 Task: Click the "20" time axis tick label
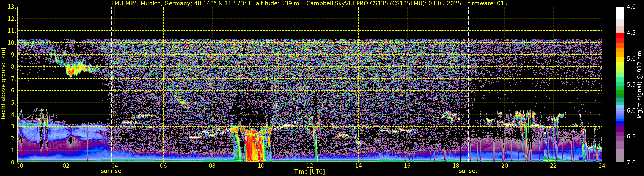click(505, 166)
